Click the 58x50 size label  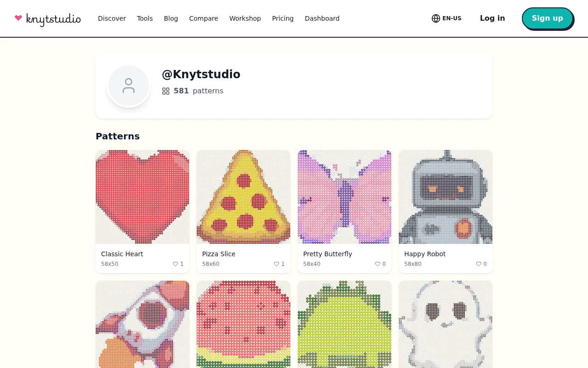pyautogui.click(x=110, y=264)
